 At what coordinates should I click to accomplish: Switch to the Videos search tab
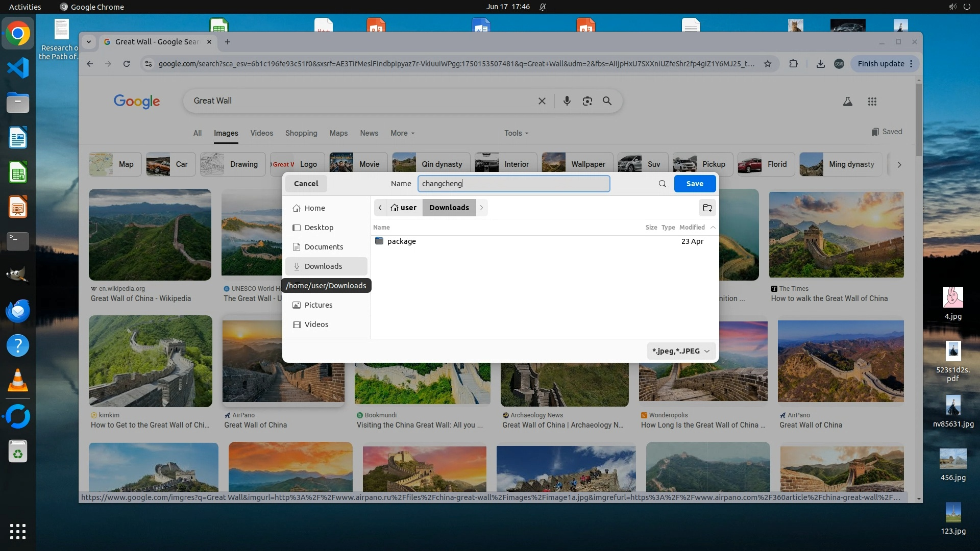click(x=261, y=133)
